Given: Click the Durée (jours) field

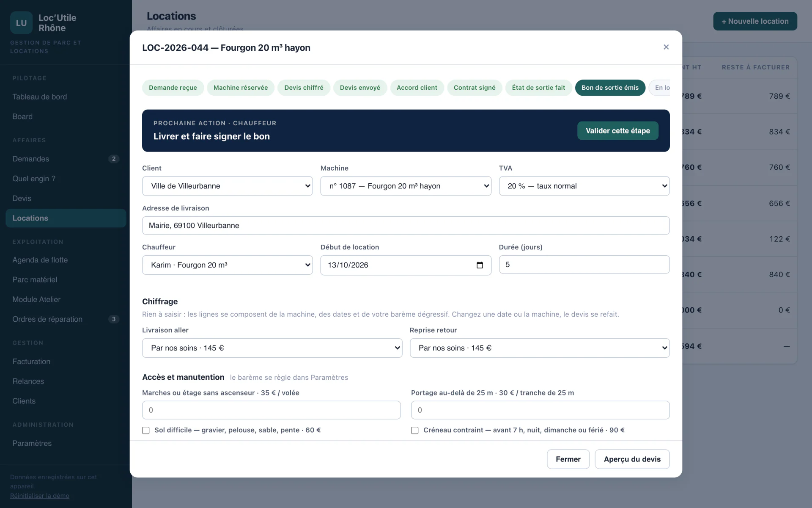Looking at the screenshot, I should [x=584, y=265].
